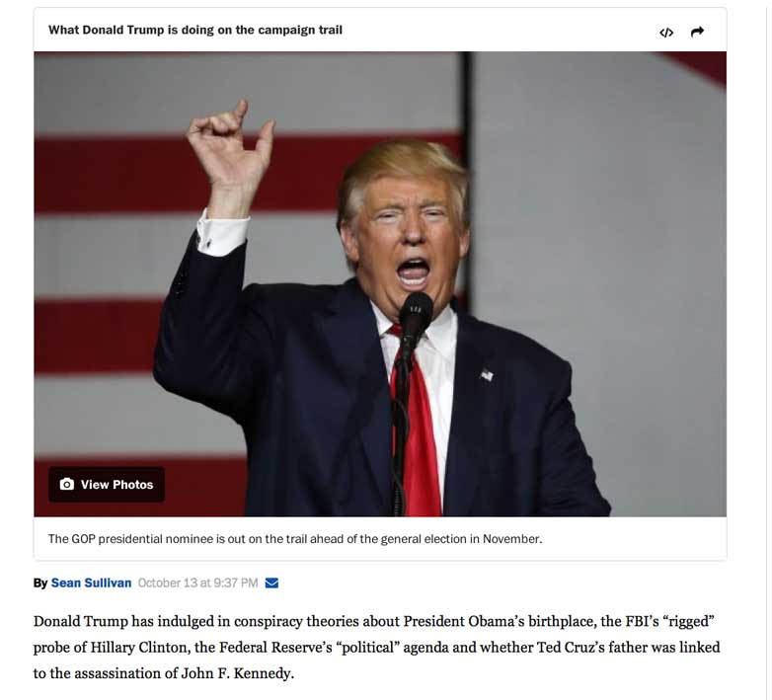The height and width of the screenshot is (700, 772).
Task: Open the embed code icon
Action: (666, 33)
